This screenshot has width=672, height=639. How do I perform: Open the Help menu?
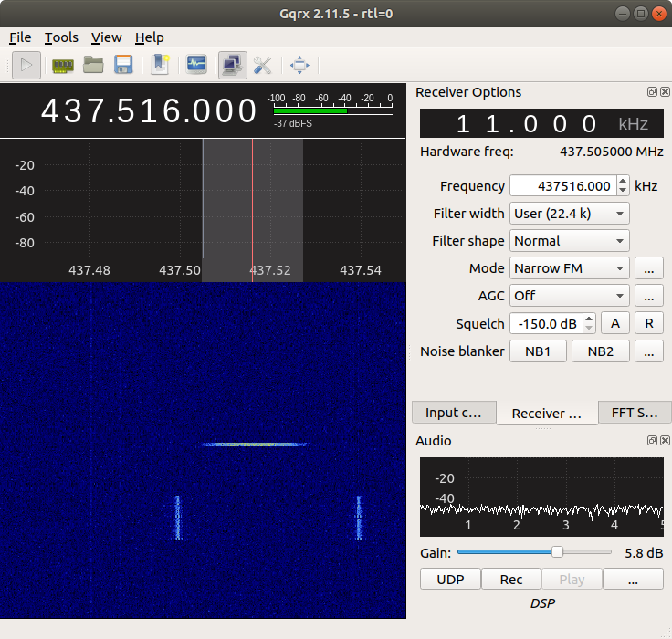(149, 37)
